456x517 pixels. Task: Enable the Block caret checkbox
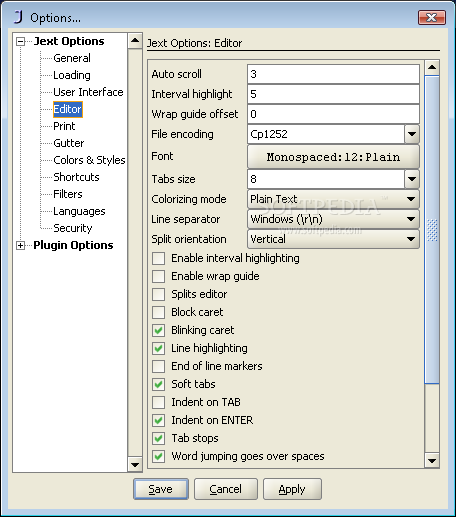(x=158, y=313)
